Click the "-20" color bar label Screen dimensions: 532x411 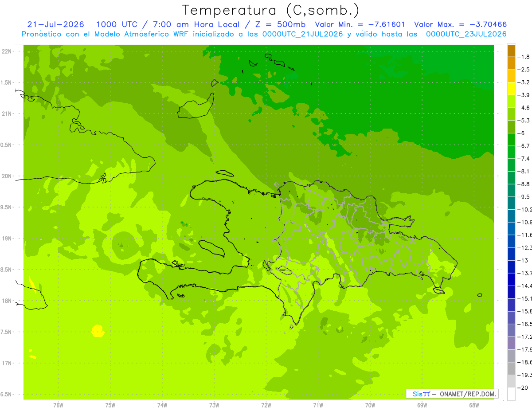point(523,387)
